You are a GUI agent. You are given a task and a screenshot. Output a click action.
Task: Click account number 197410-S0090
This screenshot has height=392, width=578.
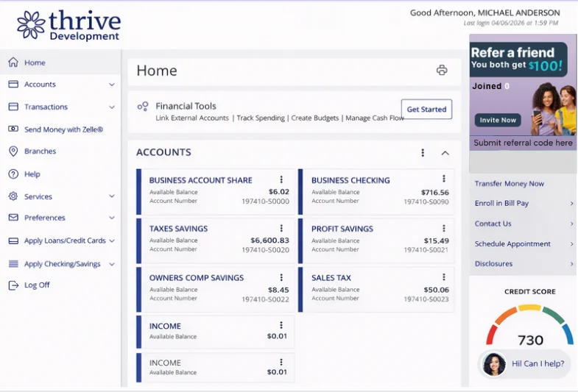(426, 202)
